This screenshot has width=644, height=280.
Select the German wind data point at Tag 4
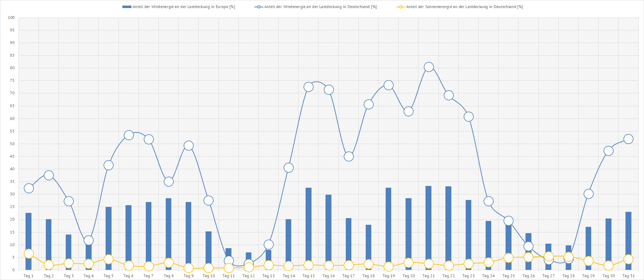coord(88,240)
